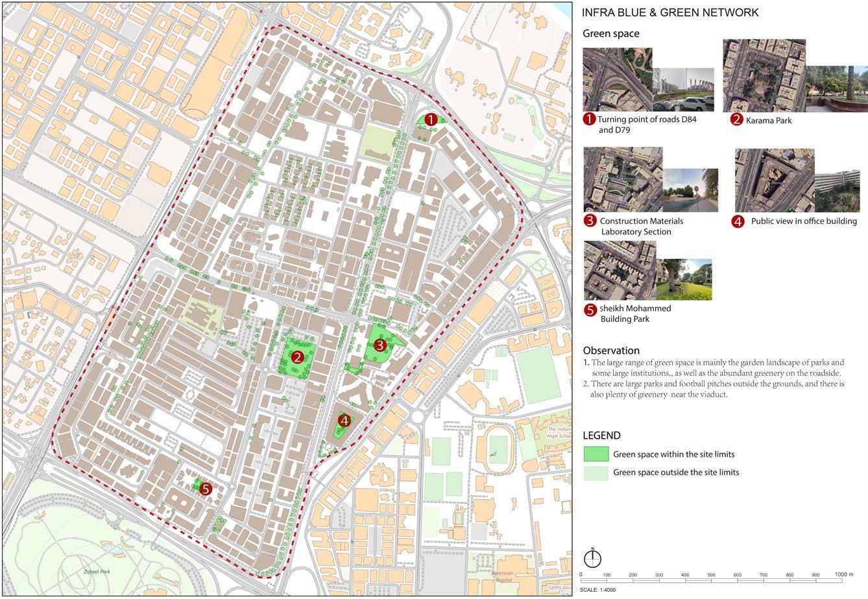Select the Construction Materials Laboratory Section caption
The height and width of the screenshot is (599, 868).
[641, 226]
